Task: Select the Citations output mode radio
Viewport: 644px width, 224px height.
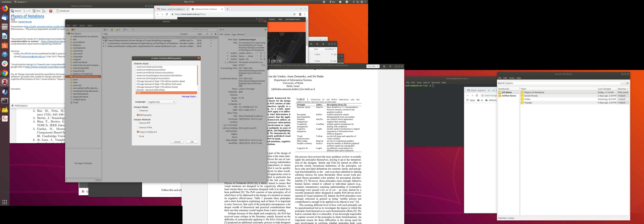Action: click(x=138, y=111)
